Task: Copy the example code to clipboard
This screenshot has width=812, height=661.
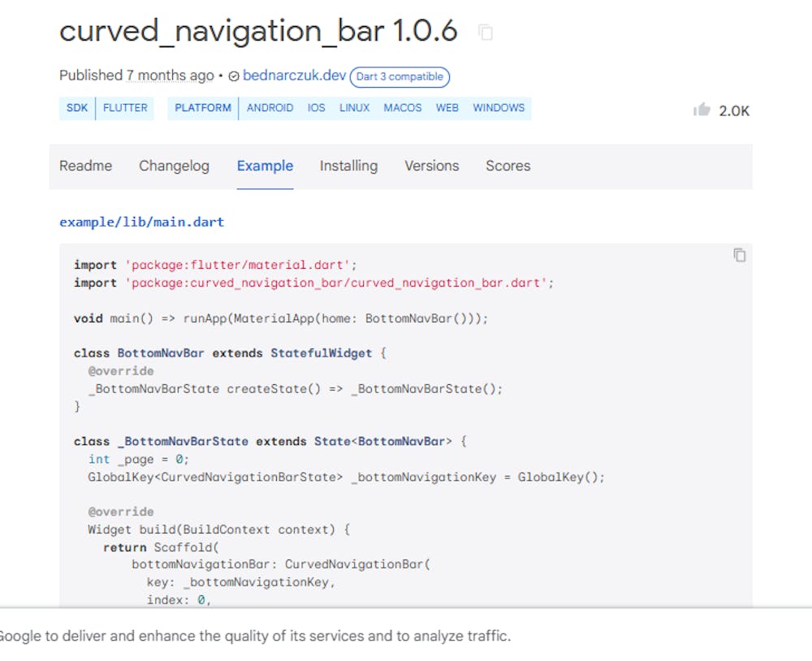Action: click(x=740, y=255)
